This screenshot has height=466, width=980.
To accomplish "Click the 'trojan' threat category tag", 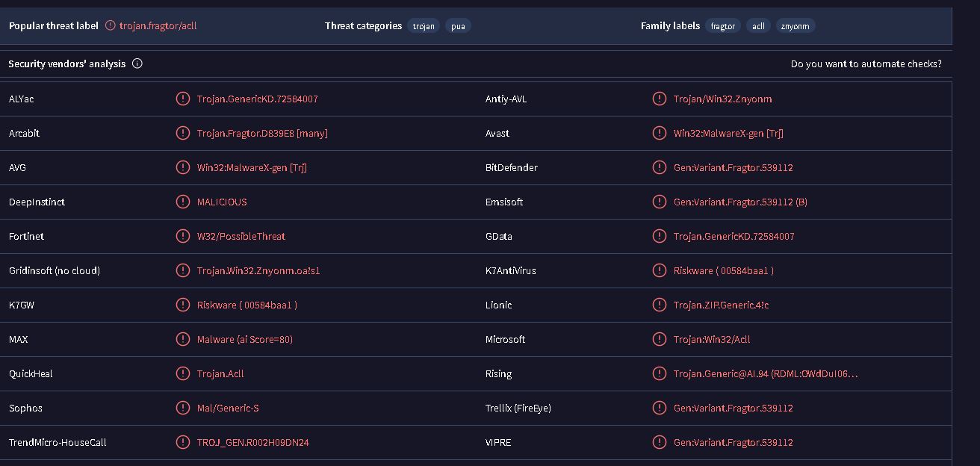I will (x=424, y=26).
